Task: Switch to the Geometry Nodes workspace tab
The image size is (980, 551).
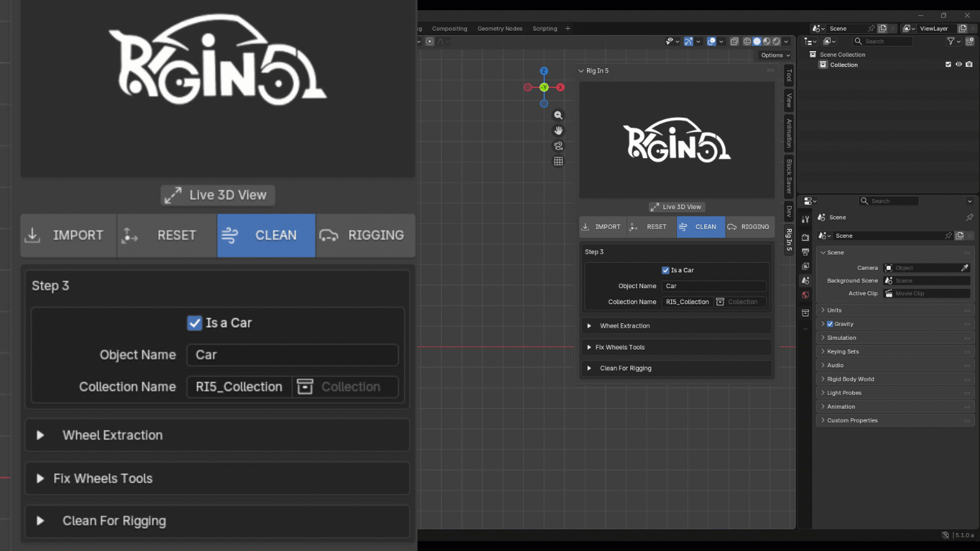Action: click(500, 29)
